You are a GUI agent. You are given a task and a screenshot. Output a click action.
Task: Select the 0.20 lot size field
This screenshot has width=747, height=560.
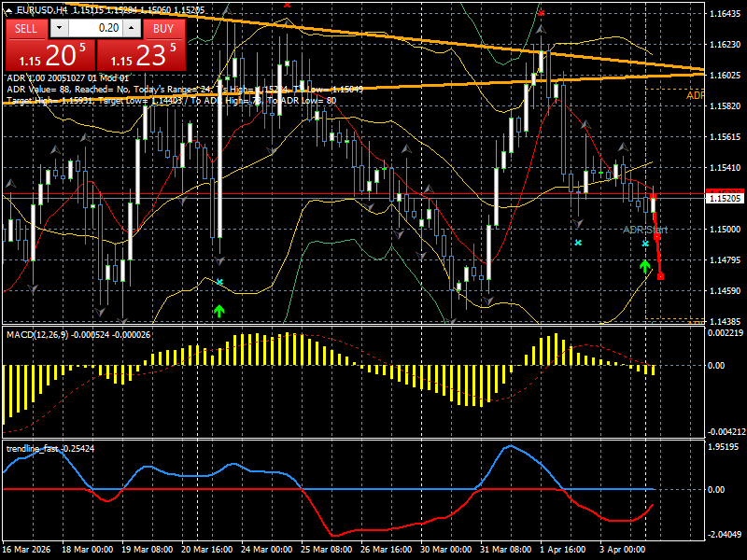(95, 28)
